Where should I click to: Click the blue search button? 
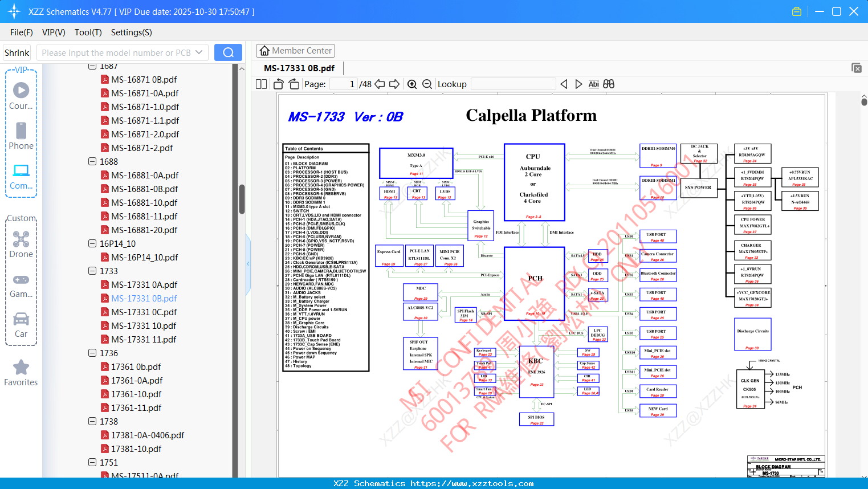228,52
